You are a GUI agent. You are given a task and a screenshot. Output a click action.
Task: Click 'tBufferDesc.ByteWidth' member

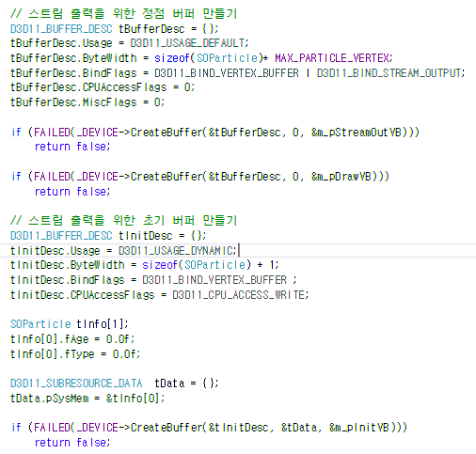coord(73,58)
